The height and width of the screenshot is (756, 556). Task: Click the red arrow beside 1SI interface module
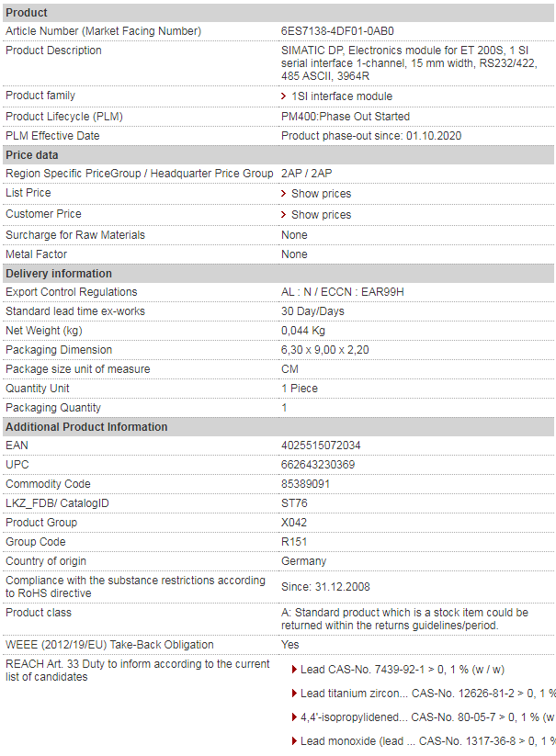pos(284,96)
